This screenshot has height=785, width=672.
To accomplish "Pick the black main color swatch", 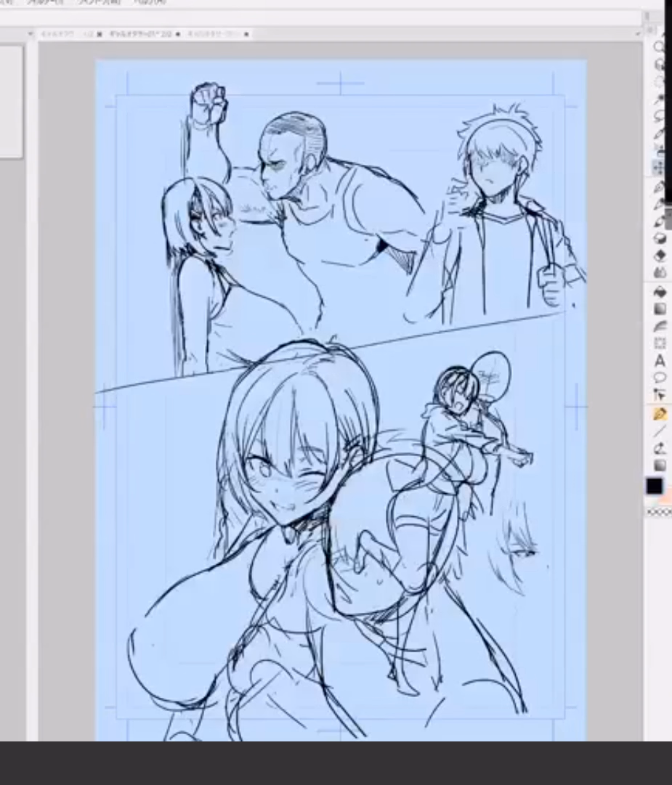I will 654,486.
